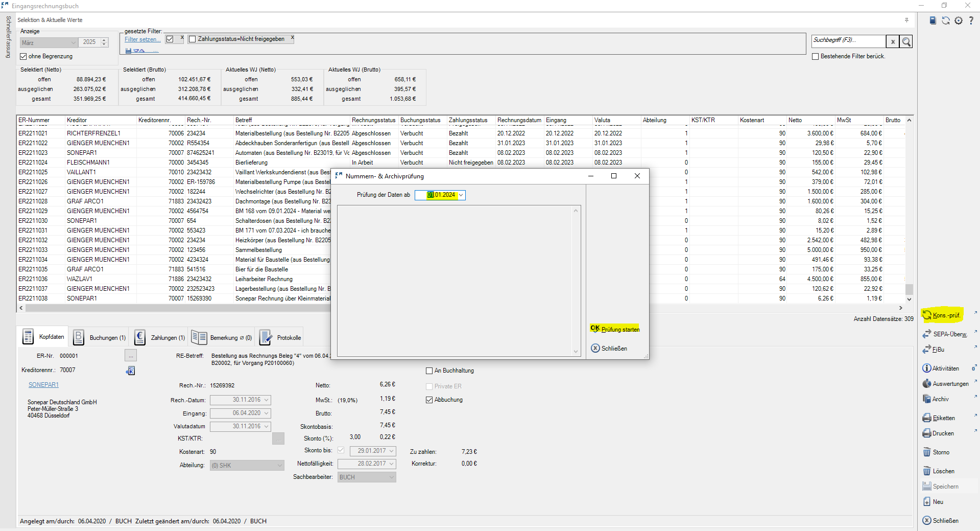The height and width of the screenshot is (531, 980).
Task: Refresh the list with the circular arrows icon
Action: [946, 20]
